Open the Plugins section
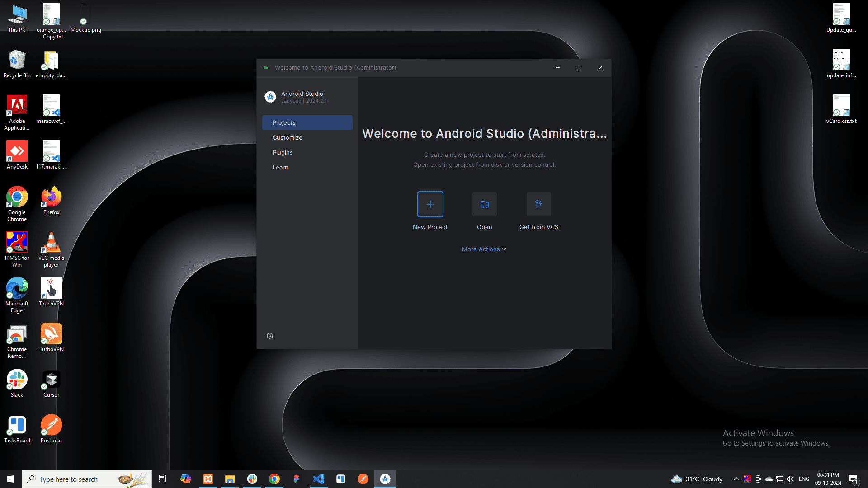 (x=283, y=152)
